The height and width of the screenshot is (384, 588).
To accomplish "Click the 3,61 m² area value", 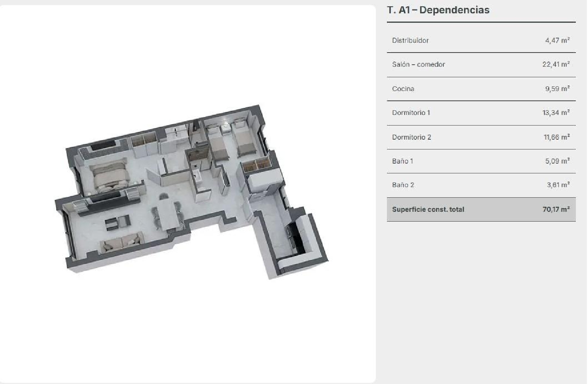I will point(558,185).
